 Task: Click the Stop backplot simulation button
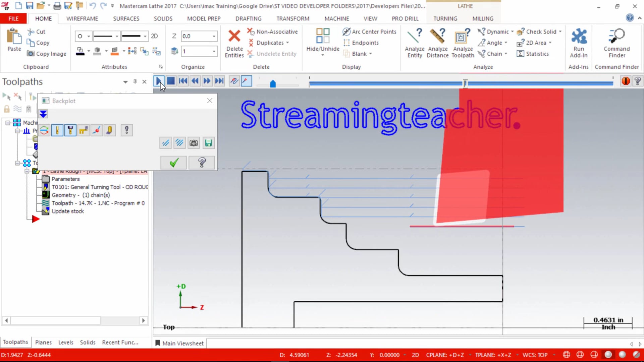[171, 81]
